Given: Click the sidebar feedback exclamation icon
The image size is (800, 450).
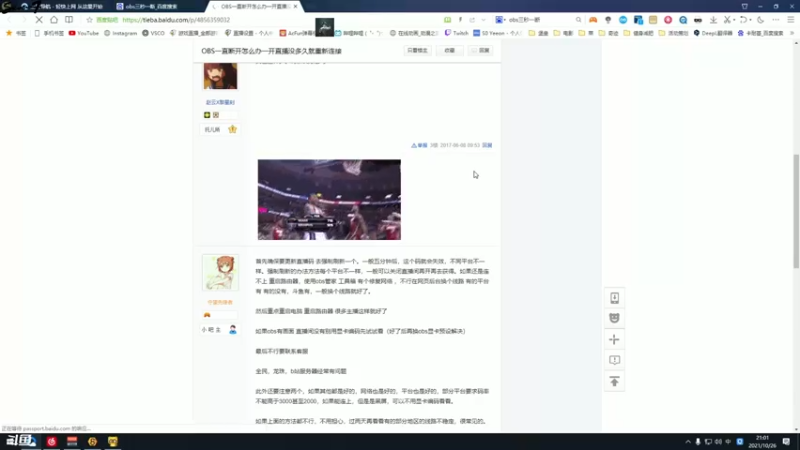Looking at the screenshot, I should click(x=614, y=360).
